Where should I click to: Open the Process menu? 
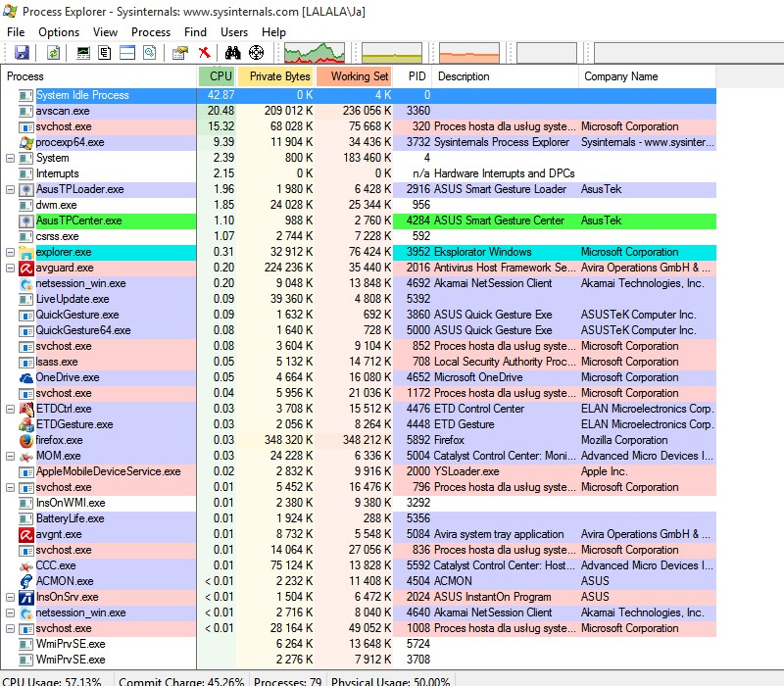pyautogui.click(x=151, y=32)
